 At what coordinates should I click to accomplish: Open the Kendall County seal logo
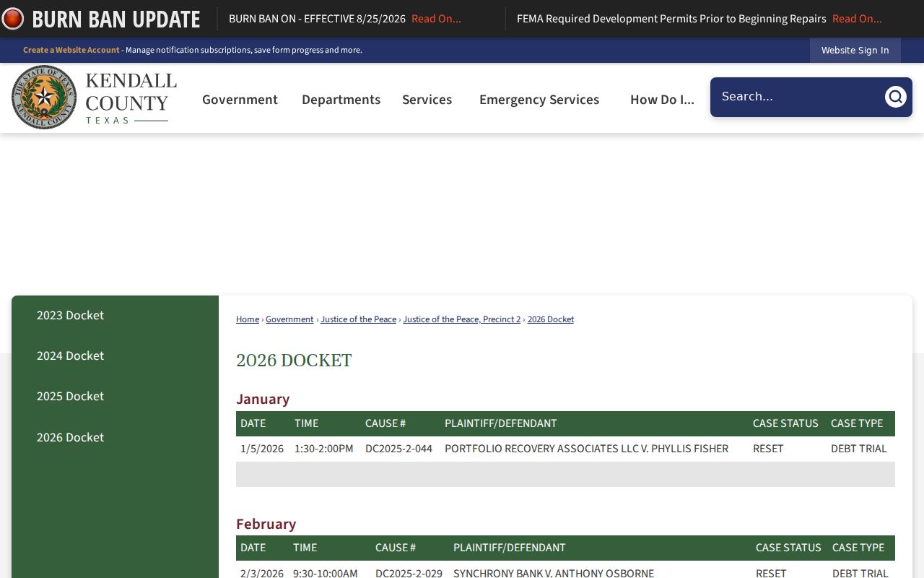click(44, 98)
